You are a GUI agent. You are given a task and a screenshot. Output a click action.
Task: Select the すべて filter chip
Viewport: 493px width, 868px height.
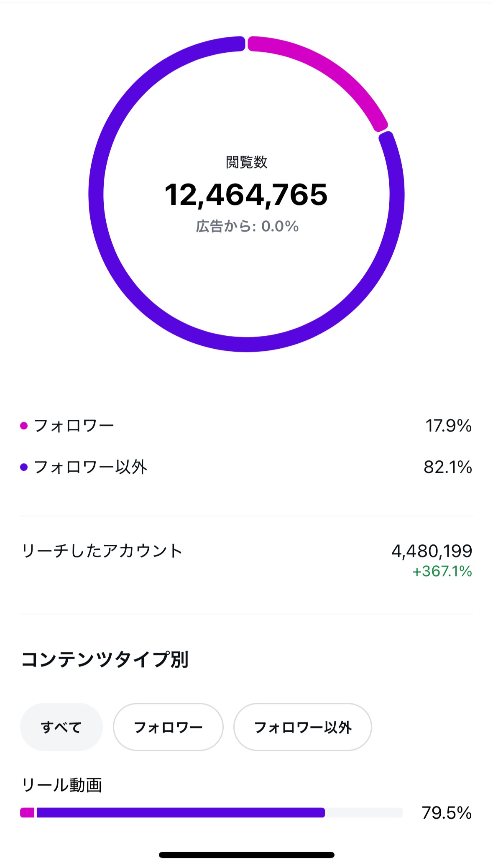tap(61, 727)
